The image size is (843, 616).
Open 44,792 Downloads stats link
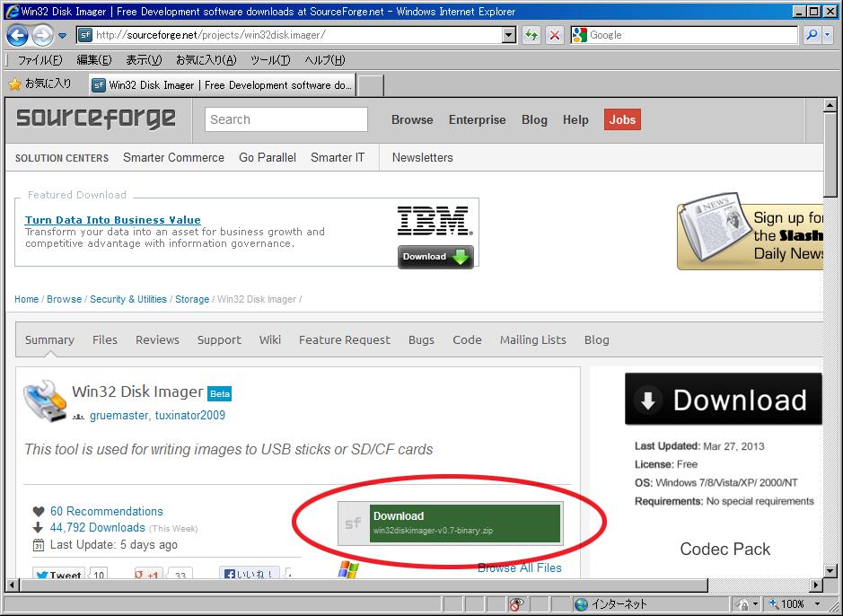click(x=97, y=528)
